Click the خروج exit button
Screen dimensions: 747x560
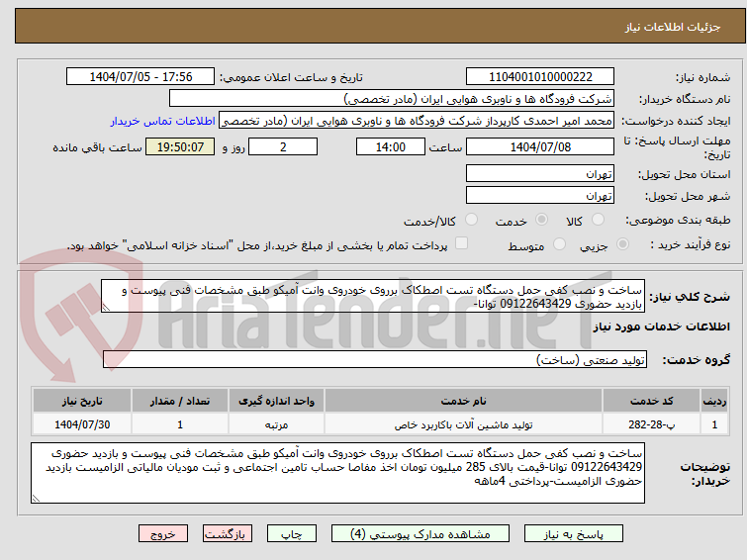coord(163,534)
